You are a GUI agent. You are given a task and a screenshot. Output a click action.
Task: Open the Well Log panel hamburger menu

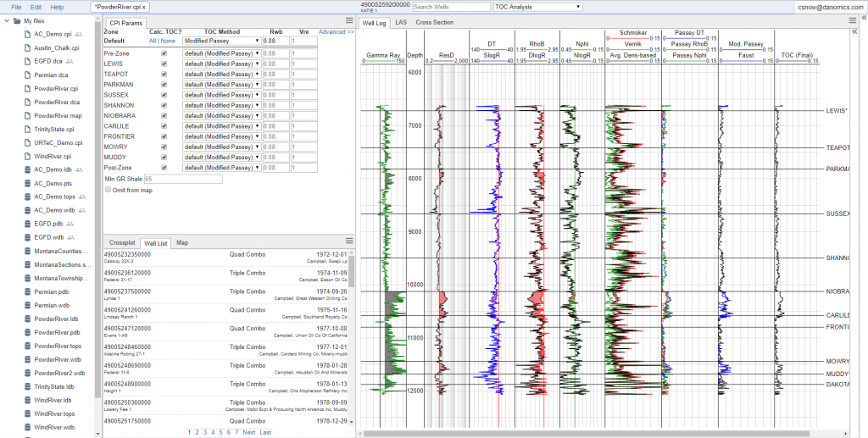click(x=853, y=20)
